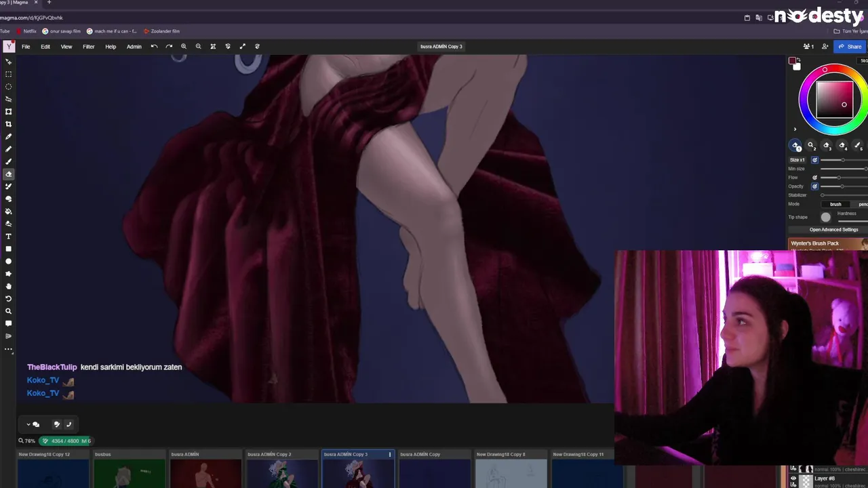Select the Eyedropper tool
Screen dimensions: 868x488
(x=9, y=136)
